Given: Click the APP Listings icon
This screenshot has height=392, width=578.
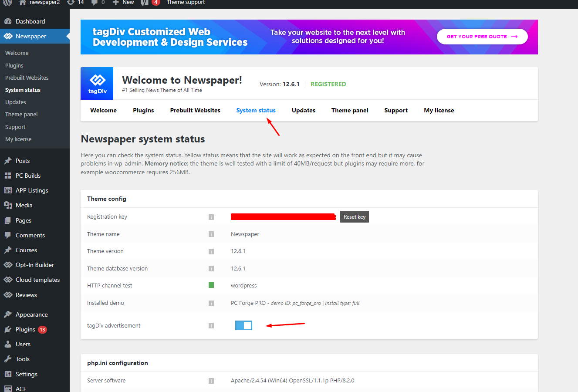Looking at the screenshot, I should [8, 190].
